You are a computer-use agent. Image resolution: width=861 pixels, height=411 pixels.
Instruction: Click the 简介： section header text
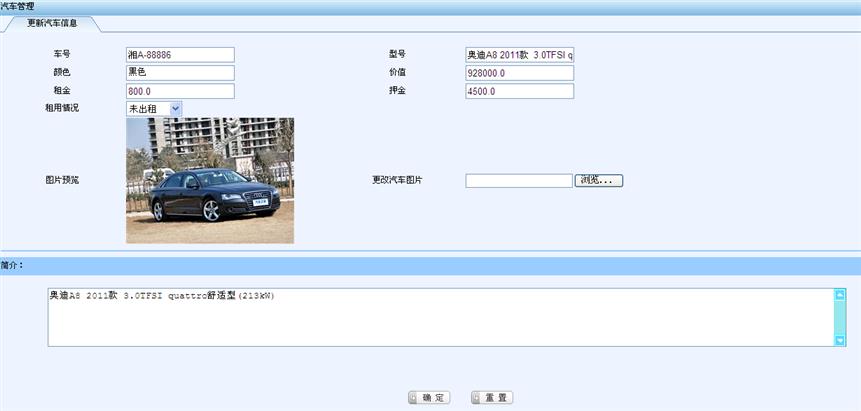(x=12, y=265)
